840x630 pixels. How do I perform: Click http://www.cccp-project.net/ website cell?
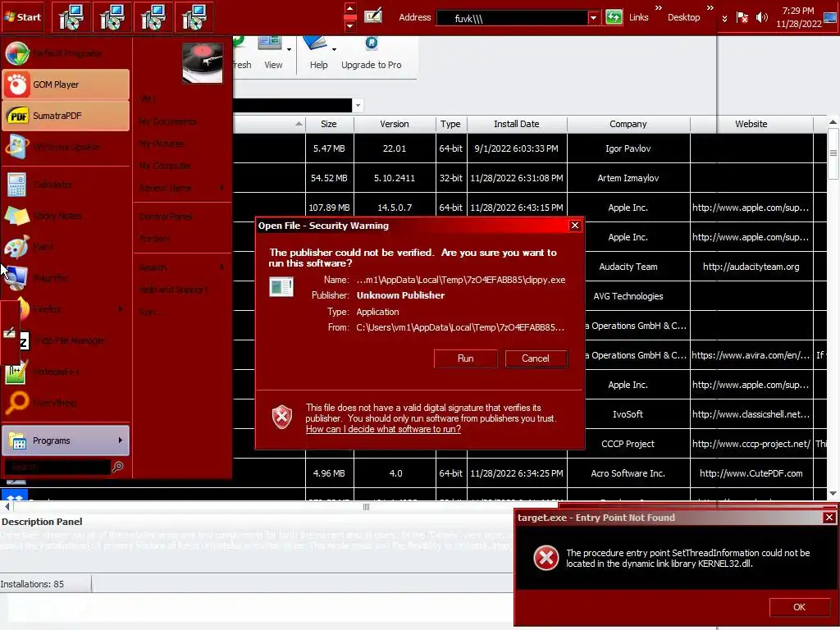point(751,444)
